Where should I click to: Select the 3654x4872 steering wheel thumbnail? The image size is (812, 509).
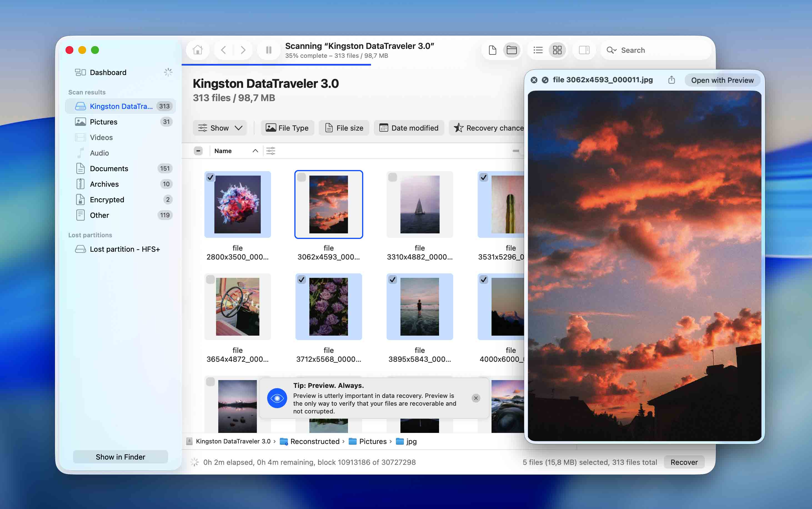pos(237,307)
